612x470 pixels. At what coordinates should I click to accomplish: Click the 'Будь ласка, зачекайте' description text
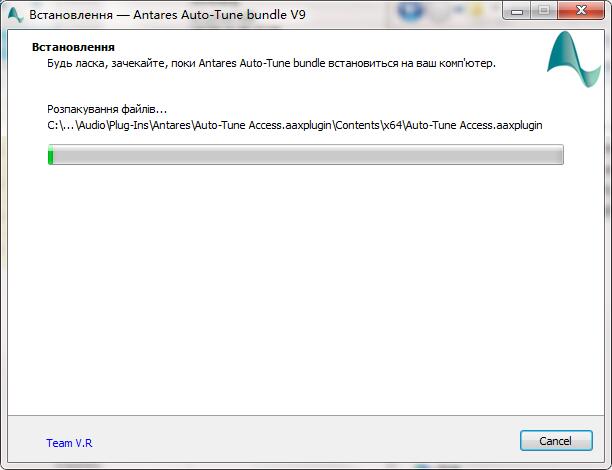pyautogui.click(x=271, y=63)
